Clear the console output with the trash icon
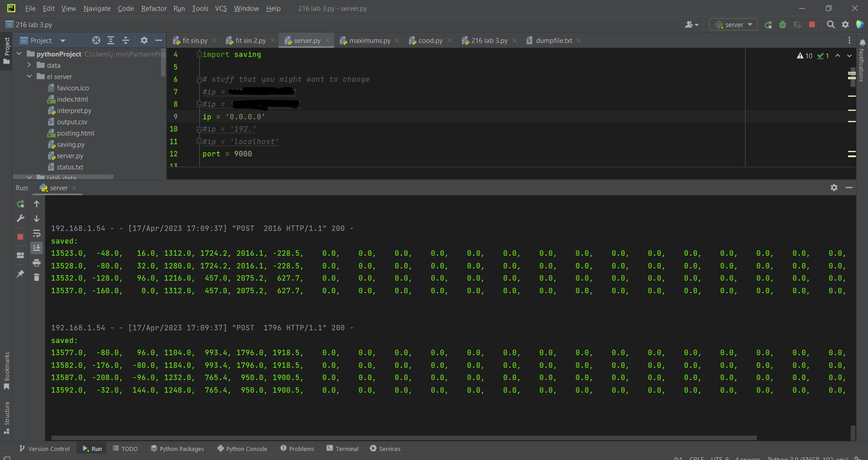 (37, 277)
